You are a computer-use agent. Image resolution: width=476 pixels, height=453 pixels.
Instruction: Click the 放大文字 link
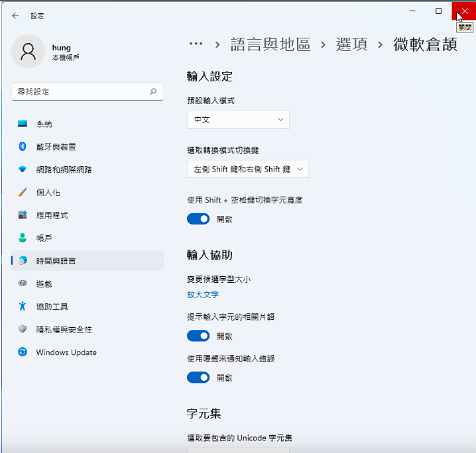[x=203, y=295]
